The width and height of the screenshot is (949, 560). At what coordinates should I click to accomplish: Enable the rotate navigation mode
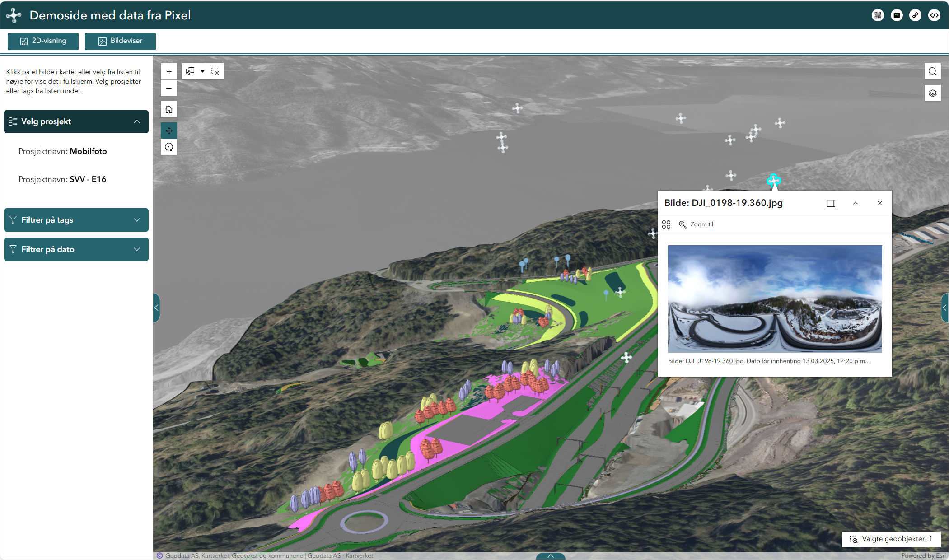(169, 147)
